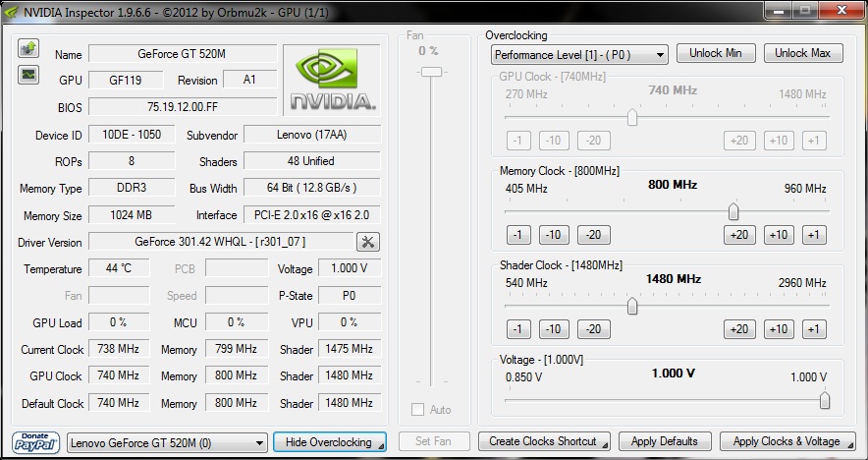The width and height of the screenshot is (868, 460).
Task: Click Hide Overclocking button
Action: pos(329,442)
